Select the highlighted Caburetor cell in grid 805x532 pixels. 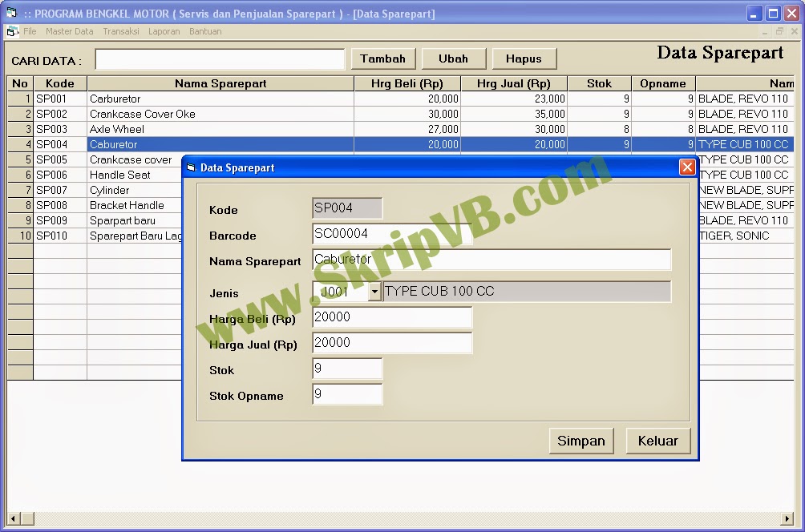pos(220,145)
